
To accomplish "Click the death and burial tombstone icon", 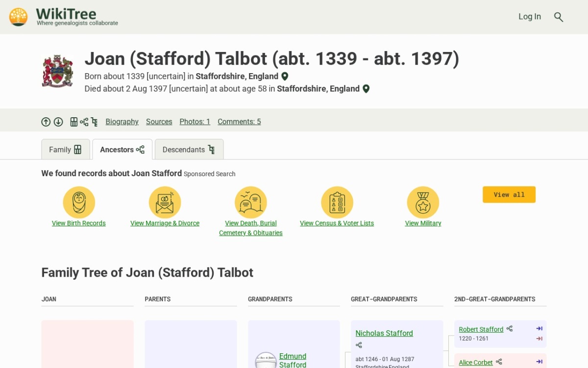I will tap(251, 202).
